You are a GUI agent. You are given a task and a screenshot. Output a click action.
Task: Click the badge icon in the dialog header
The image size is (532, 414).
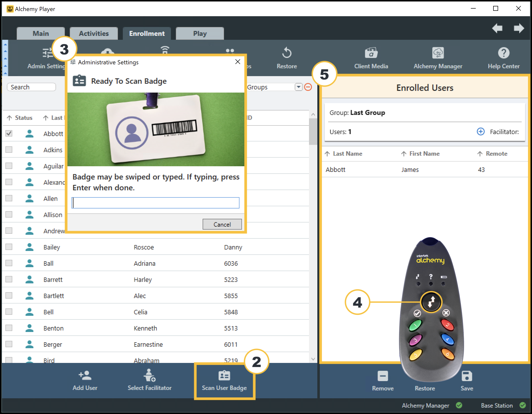pyautogui.click(x=79, y=81)
